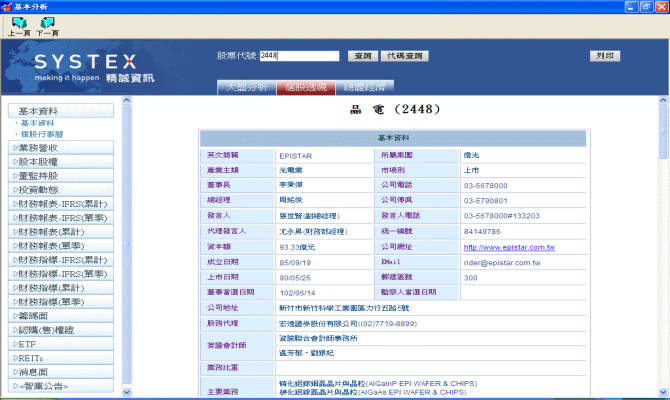Click main page scrollbar down arrow

[x=663, y=391]
